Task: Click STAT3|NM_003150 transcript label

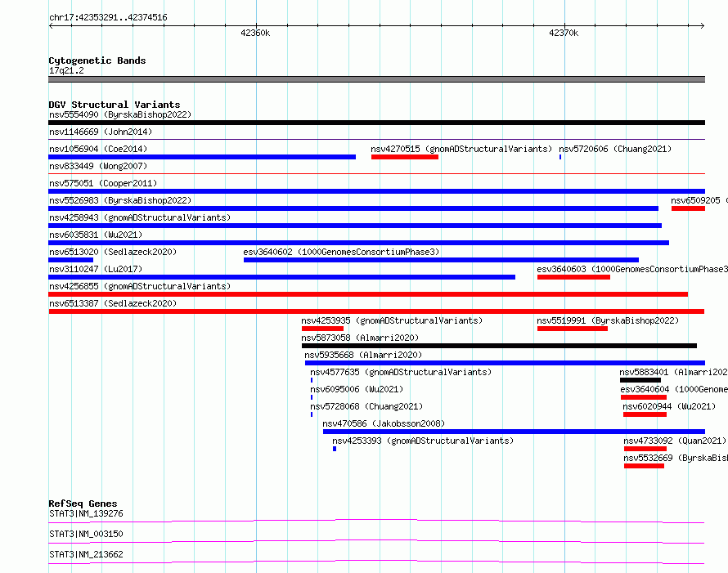Action: point(87,534)
